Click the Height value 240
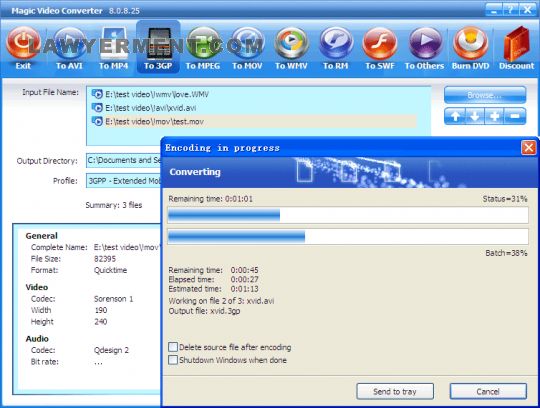Screen dimensions: 540x408 tap(101, 322)
